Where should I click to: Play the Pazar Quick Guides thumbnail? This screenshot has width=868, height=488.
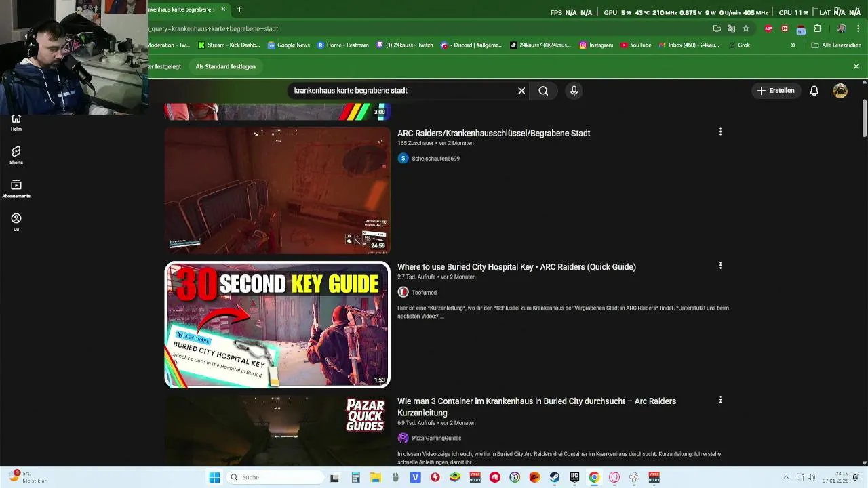point(277,431)
